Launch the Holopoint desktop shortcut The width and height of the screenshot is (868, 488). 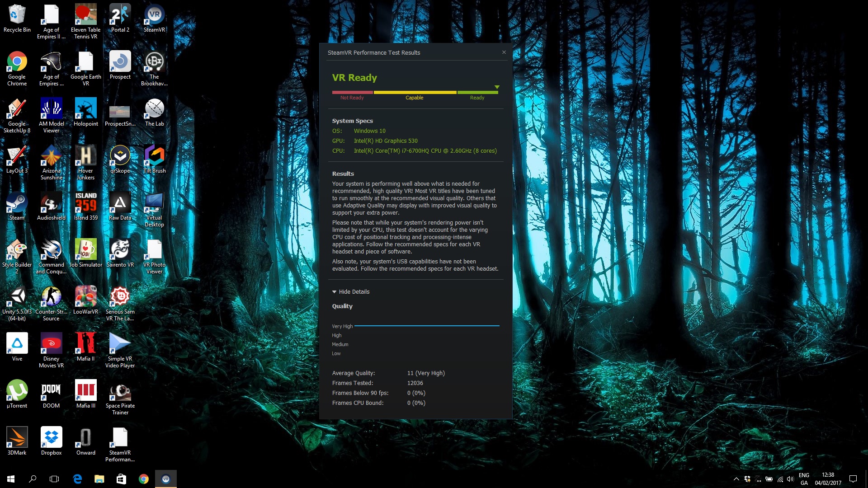point(85,113)
